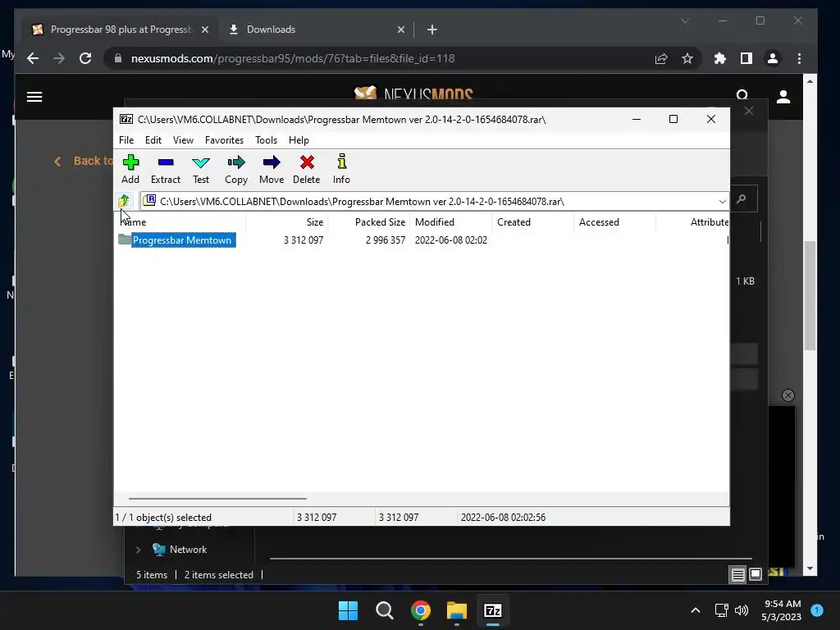Open Chrome extensions puzzle icon
The width and height of the screenshot is (840, 630).
click(x=720, y=58)
